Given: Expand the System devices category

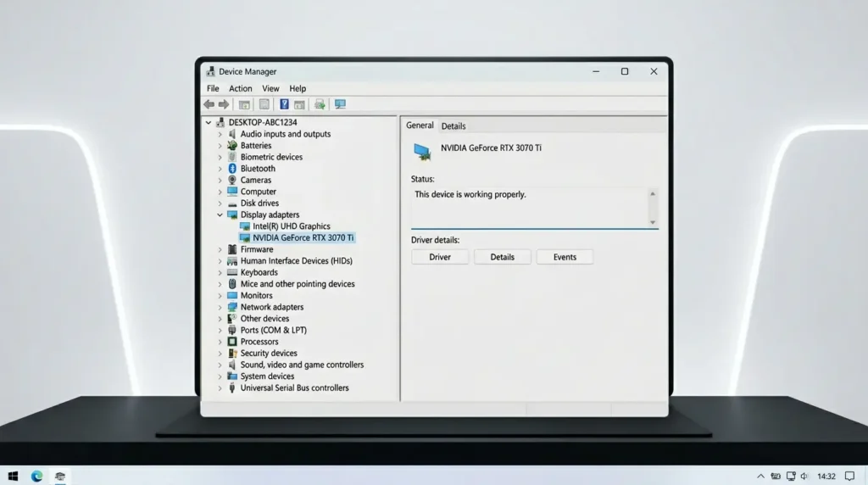Looking at the screenshot, I should pyautogui.click(x=220, y=376).
